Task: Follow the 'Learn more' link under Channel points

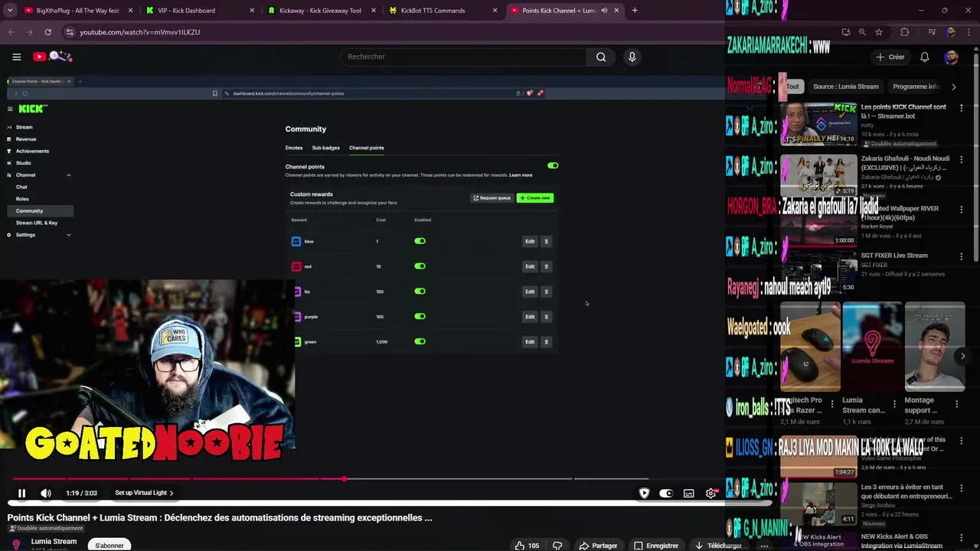Action: tap(521, 175)
